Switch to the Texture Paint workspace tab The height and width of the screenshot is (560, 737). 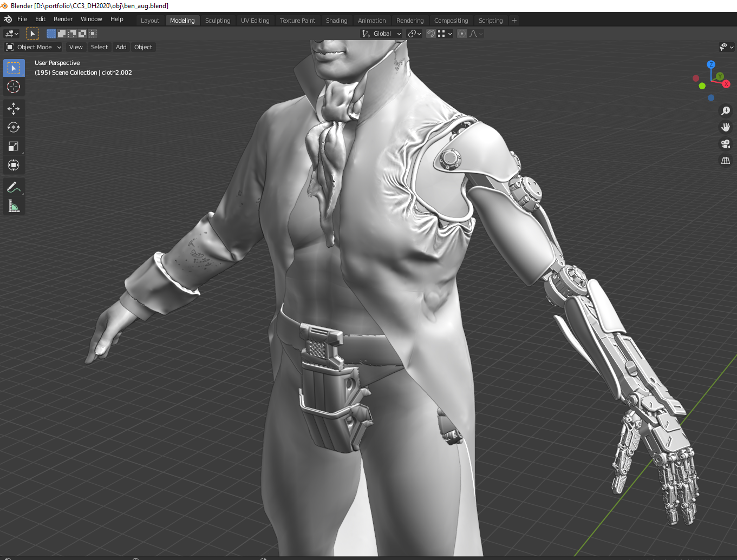click(297, 21)
